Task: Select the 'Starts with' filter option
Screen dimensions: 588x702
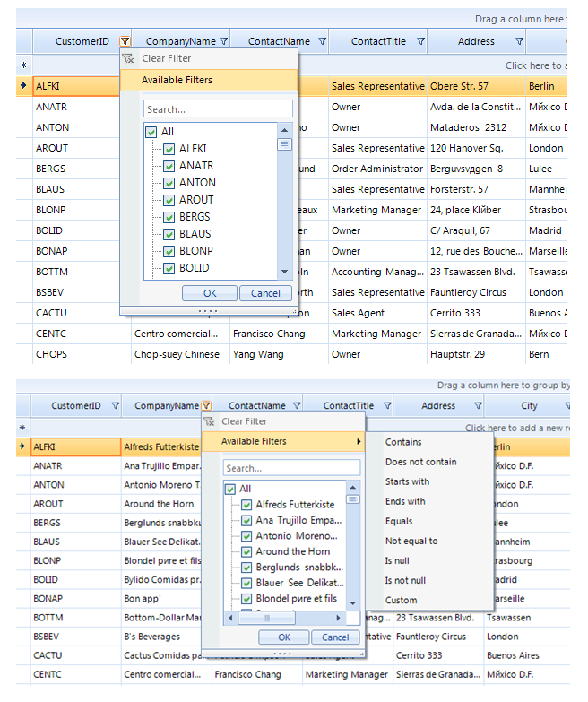Action: (407, 481)
